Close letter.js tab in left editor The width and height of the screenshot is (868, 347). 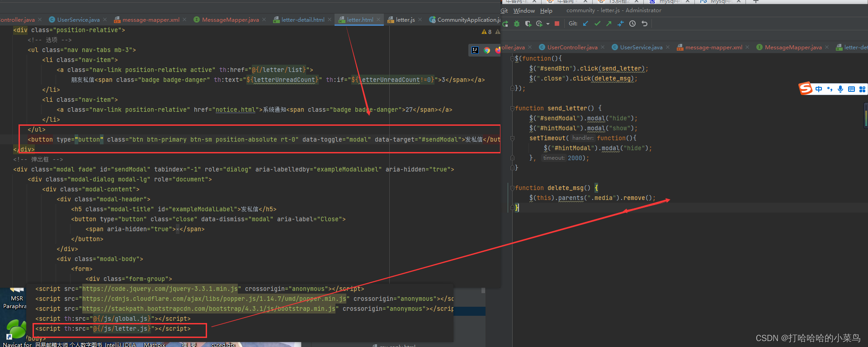click(420, 19)
